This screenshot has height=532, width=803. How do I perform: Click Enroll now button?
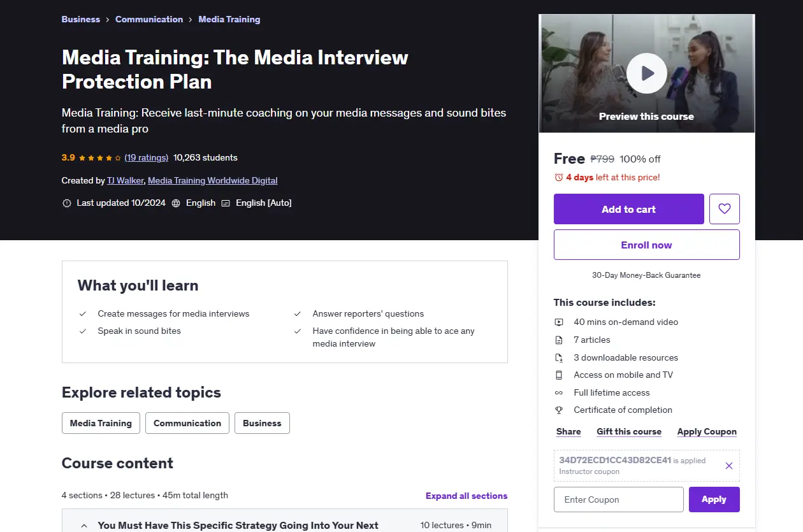(646, 245)
